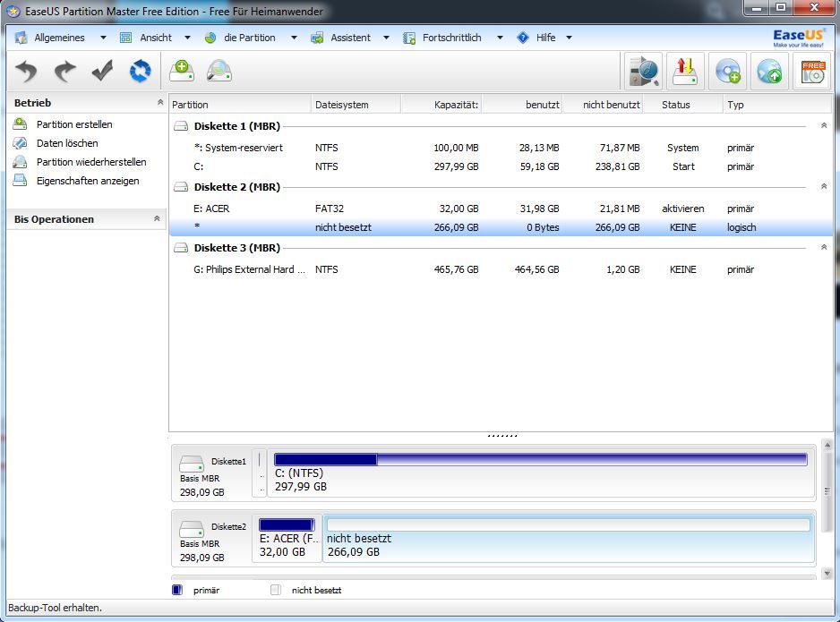The image size is (840, 622).
Task: Open the 'Assistent' menu dropdown arrow
Action: (x=386, y=38)
